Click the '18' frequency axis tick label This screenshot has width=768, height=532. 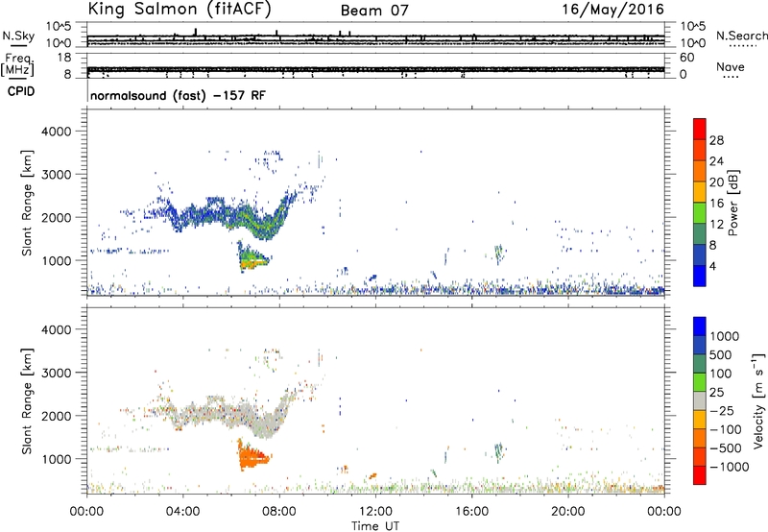coord(64,58)
